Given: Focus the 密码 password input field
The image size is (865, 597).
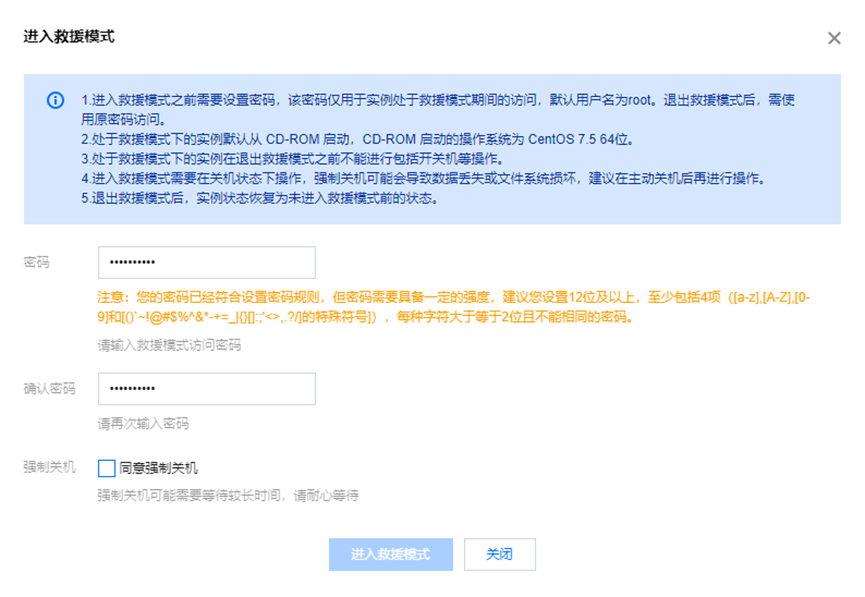Looking at the screenshot, I should coord(207,263).
